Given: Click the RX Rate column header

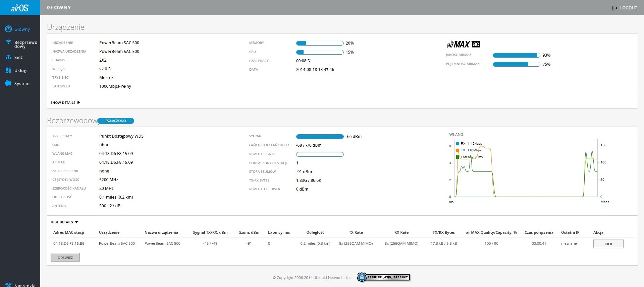Looking at the screenshot, I should pyautogui.click(x=401, y=232).
